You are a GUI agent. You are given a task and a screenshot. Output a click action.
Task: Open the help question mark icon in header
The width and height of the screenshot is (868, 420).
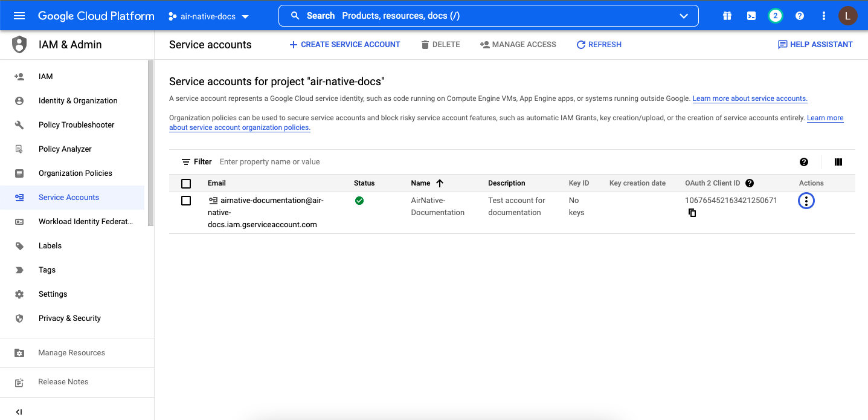coord(800,16)
